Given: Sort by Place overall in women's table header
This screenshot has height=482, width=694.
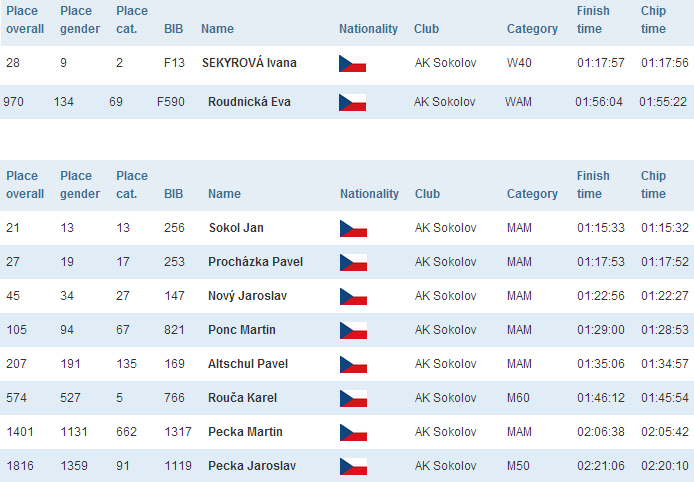Looking at the screenshot, I should [x=25, y=20].
